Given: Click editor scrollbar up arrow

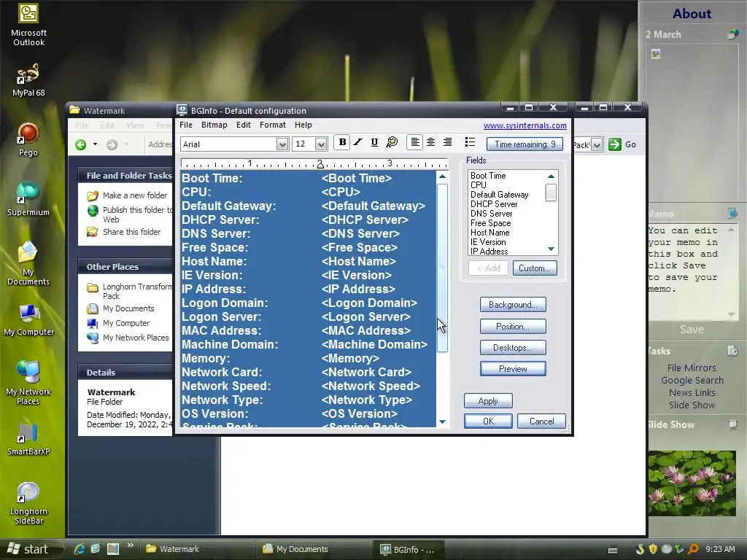Looking at the screenshot, I should click(x=442, y=176).
